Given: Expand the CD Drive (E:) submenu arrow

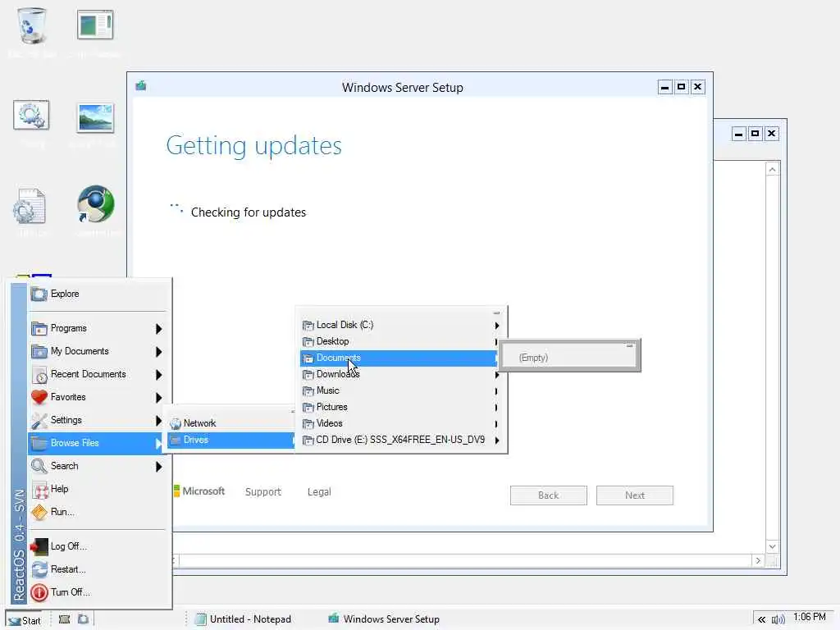Looking at the screenshot, I should tap(497, 441).
